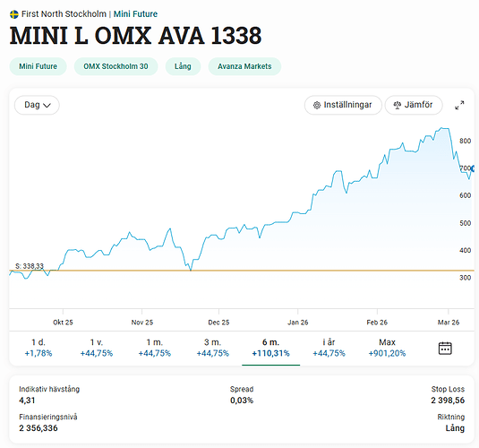The height and width of the screenshot is (448, 479).
Task: Open the calendar date range picker
Action: [445, 348]
